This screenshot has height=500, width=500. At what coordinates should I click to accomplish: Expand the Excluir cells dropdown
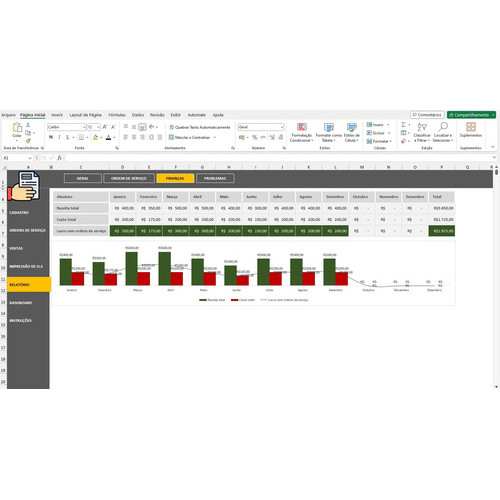(x=389, y=133)
